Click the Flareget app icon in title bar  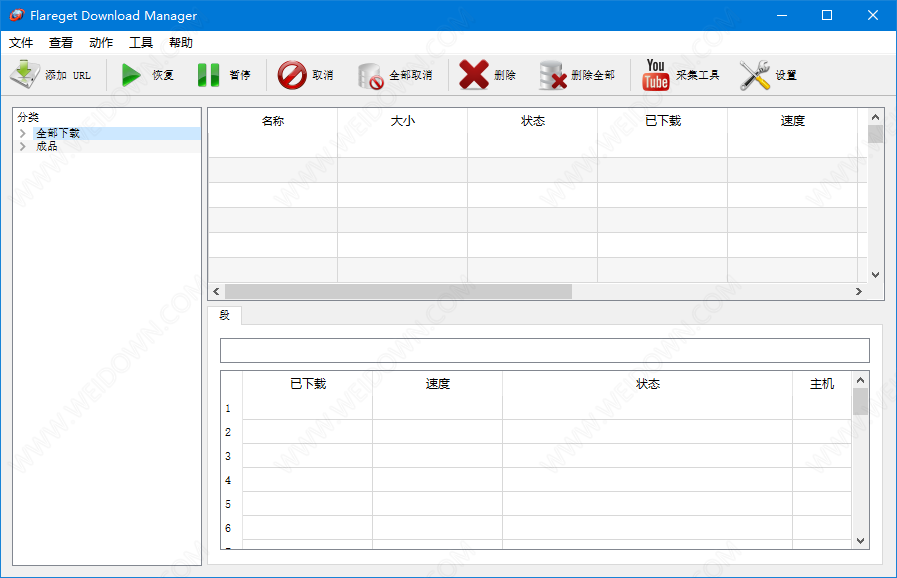coord(17,15)
